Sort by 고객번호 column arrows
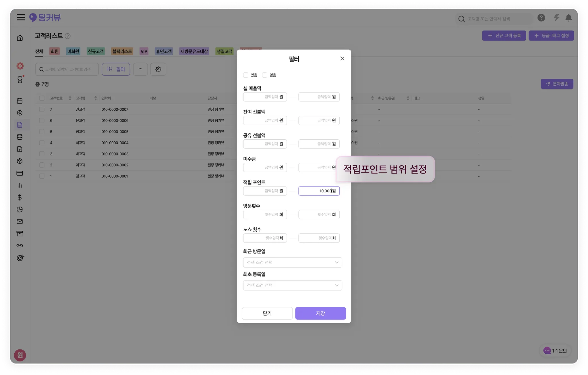This screenshot has height=375, width=588. click(x=70, y=98)
